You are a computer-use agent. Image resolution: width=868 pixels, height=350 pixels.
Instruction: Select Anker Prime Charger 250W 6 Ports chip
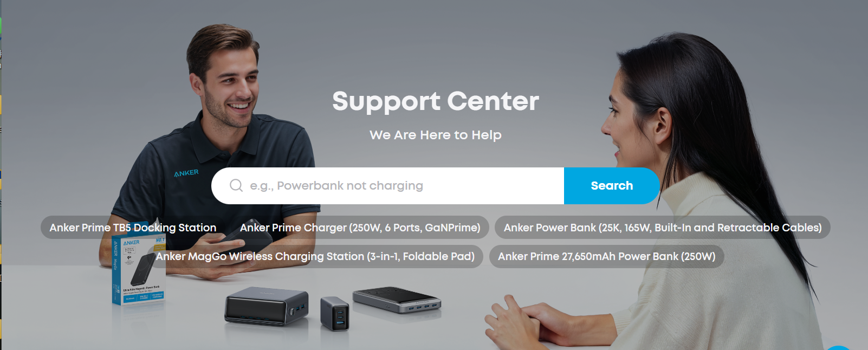[360, 228]
